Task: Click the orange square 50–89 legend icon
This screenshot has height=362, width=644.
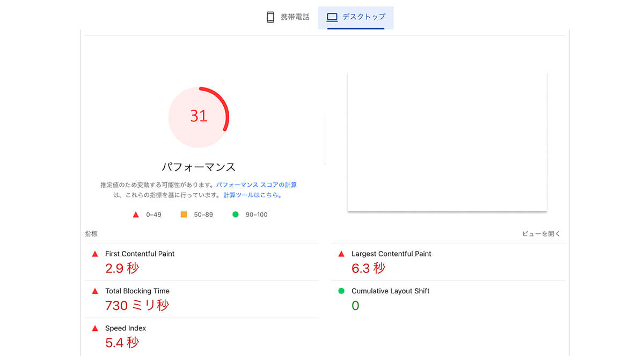Action: coord(184,215)
